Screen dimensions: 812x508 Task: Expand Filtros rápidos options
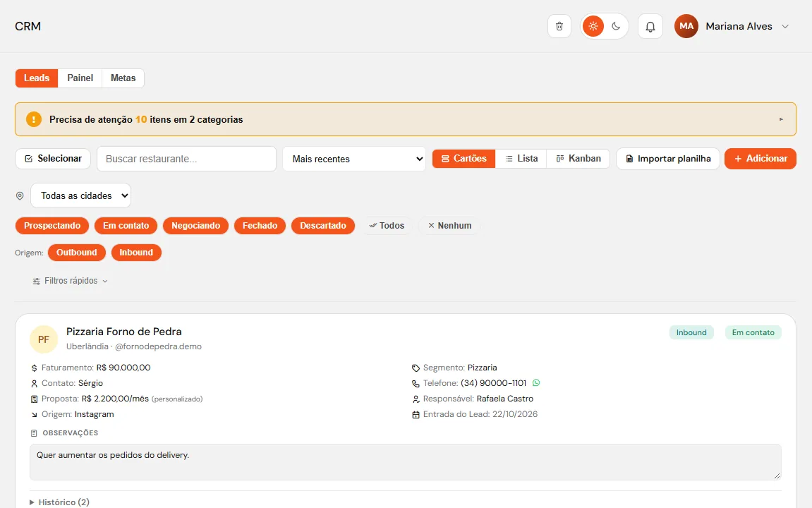click(x=70, y=281)
